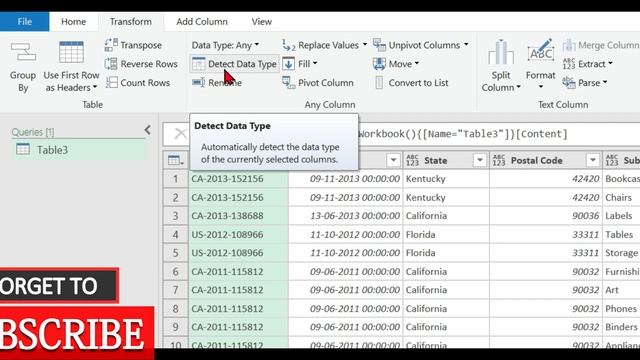Image resolution: width=640 pixels, height=360 pixels.
Task: Click the Rename column button
Action: pos(217,82)
